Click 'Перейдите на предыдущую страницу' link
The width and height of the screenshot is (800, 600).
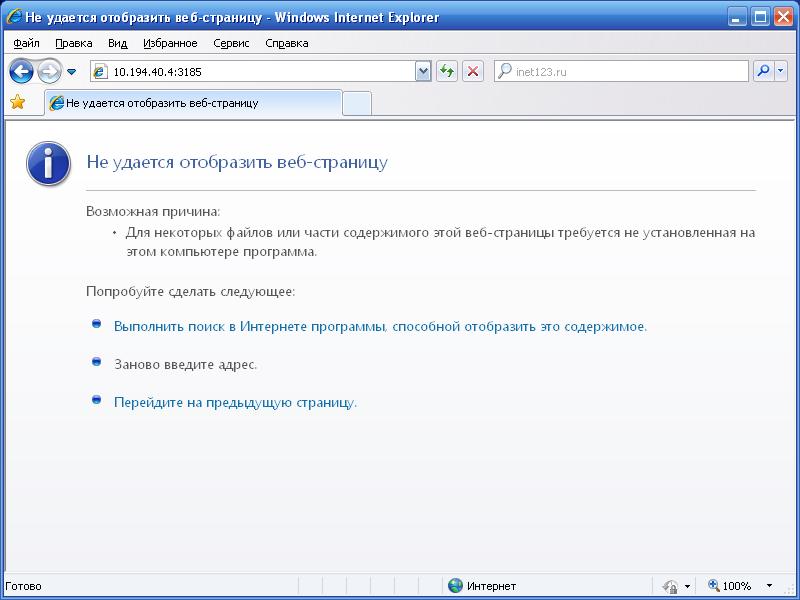pyautogui.click(x=235, y=402)
